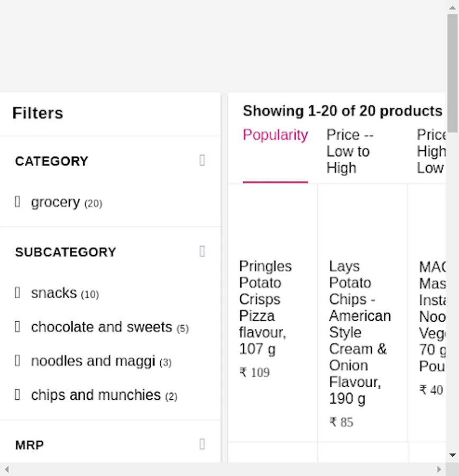Check the snacks subcategory filter

click(x=17, y=293)
